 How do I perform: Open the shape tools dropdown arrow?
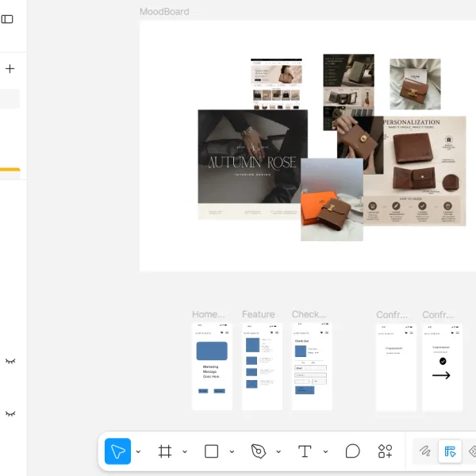point(232,451)
